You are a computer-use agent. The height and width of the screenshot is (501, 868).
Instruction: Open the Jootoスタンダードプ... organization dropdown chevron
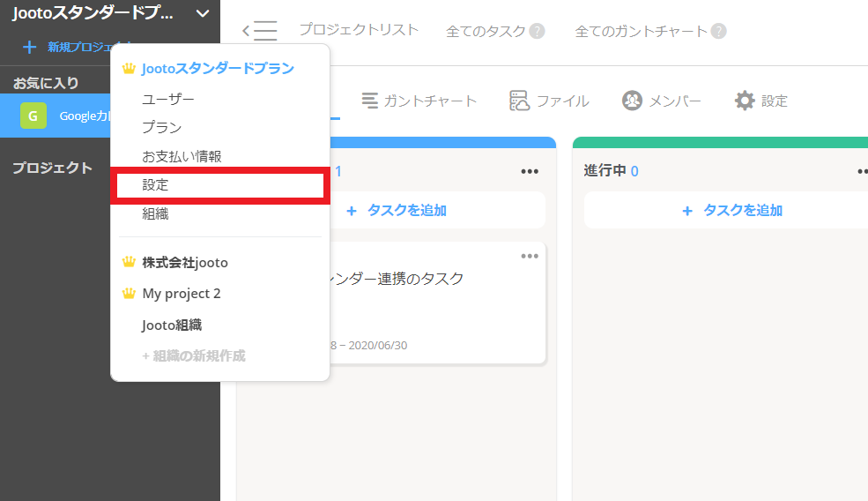203,13
